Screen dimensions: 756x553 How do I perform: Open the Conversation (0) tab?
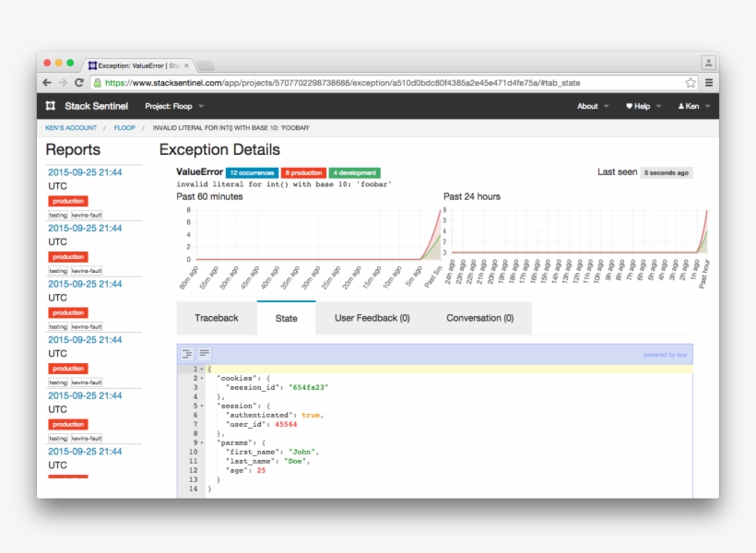pyautogui.click(x=480, y=318)
